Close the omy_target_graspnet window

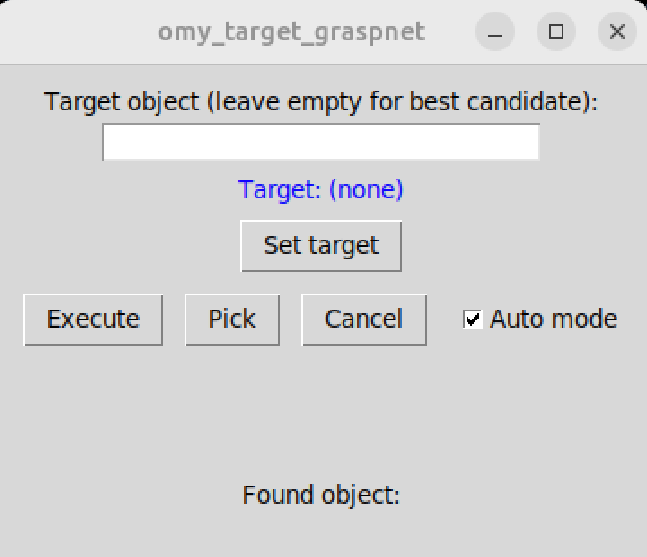[617, 32]
